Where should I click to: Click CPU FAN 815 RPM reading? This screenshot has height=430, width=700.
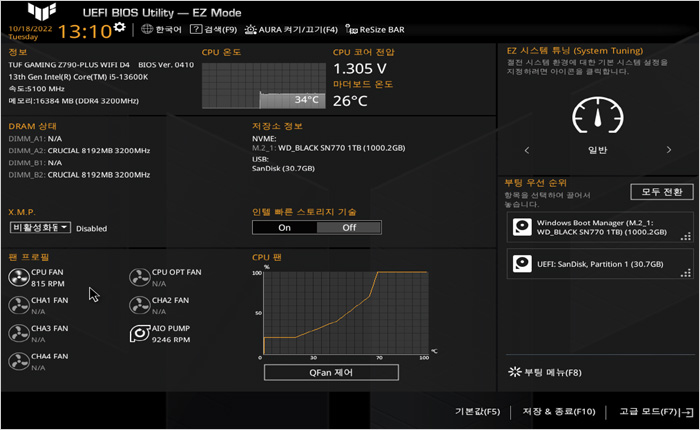[x=48, y=284]
